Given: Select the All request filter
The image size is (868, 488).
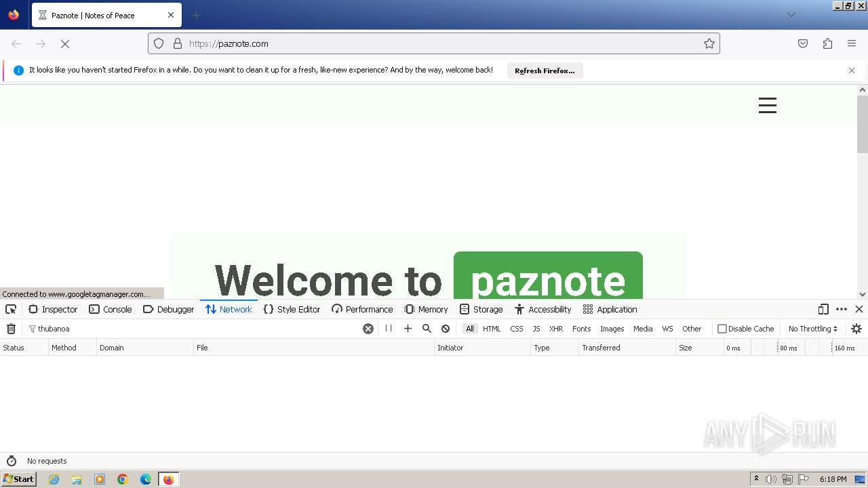Looking at the screenshot, I should [470, 329].
